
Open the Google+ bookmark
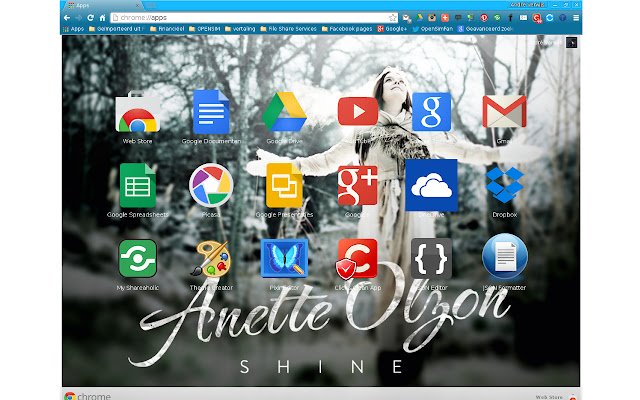(x=392, y=29)
